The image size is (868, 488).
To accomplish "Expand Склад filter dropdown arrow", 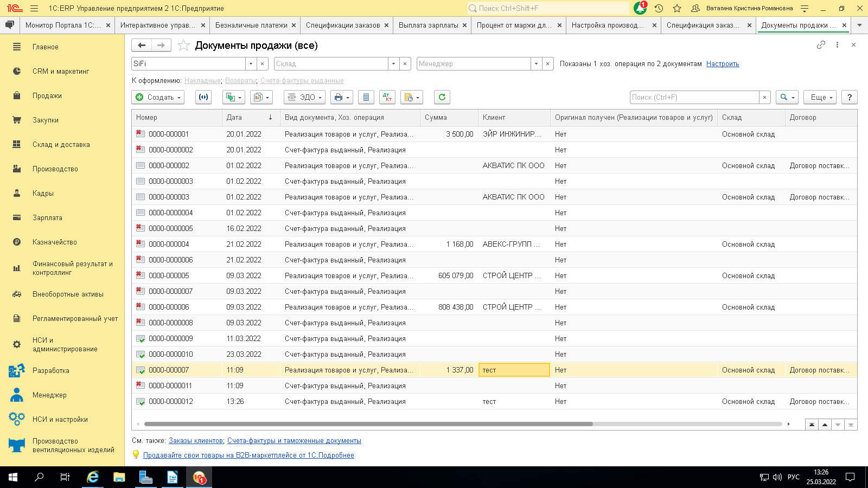I will pyautogui.click(x=393, y=64).
